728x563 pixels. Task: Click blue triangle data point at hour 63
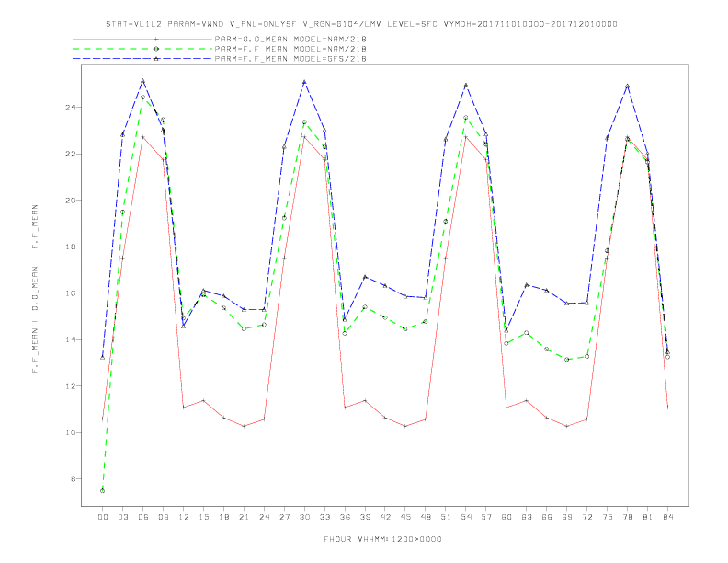(527, 285)
